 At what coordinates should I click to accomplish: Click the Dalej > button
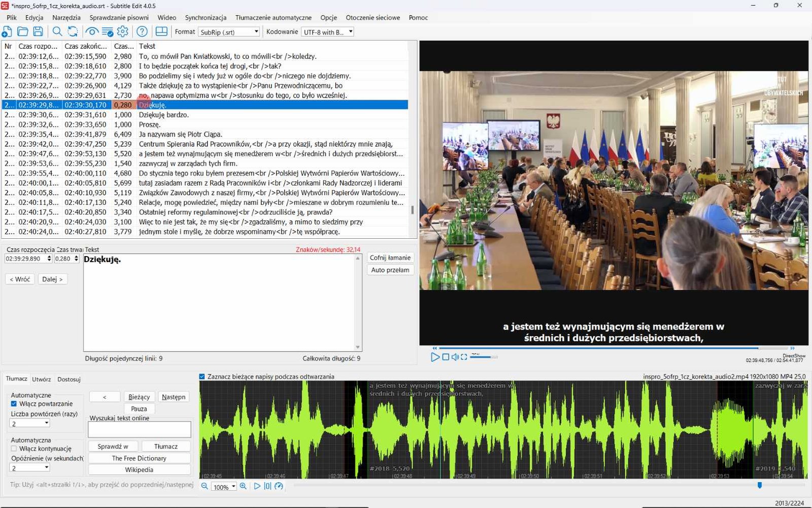pos(53,279)
